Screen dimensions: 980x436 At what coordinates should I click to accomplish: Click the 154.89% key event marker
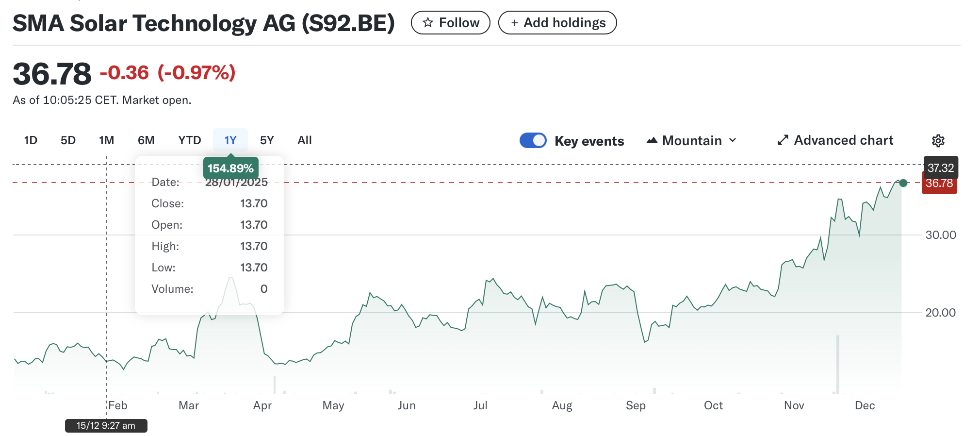230,168
